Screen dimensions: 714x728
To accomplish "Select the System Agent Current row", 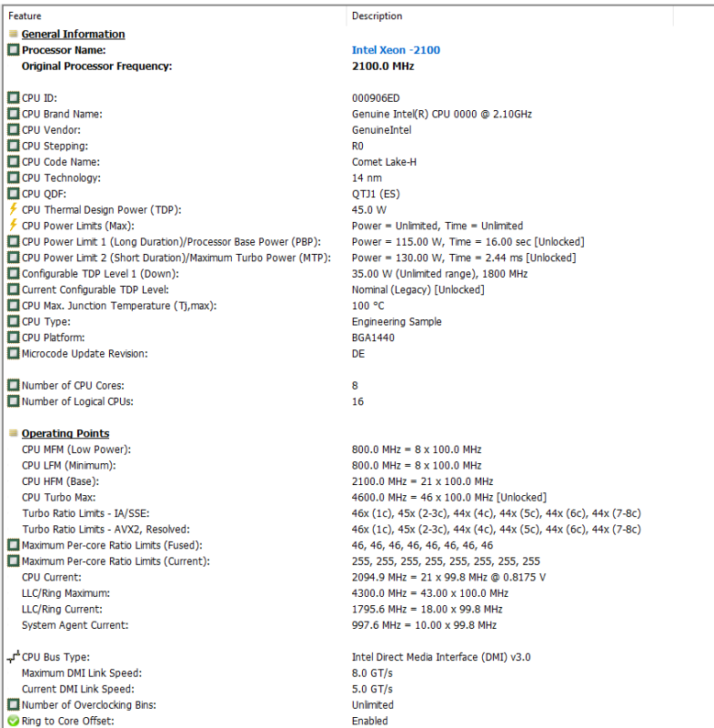I will 357,625.
